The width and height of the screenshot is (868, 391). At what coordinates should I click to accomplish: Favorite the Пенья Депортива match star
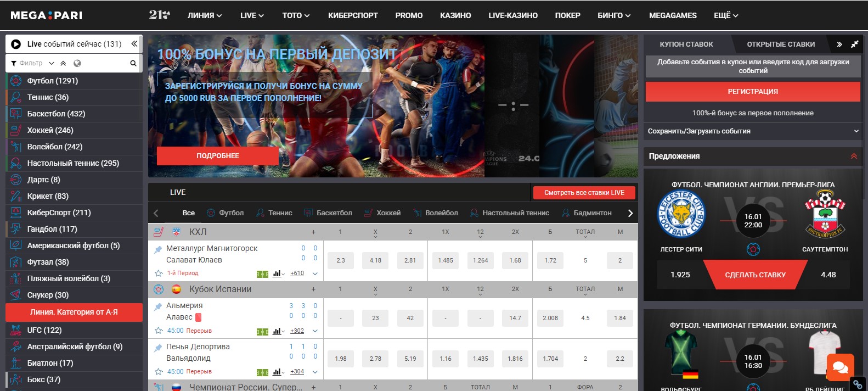(x=159, y=372)
